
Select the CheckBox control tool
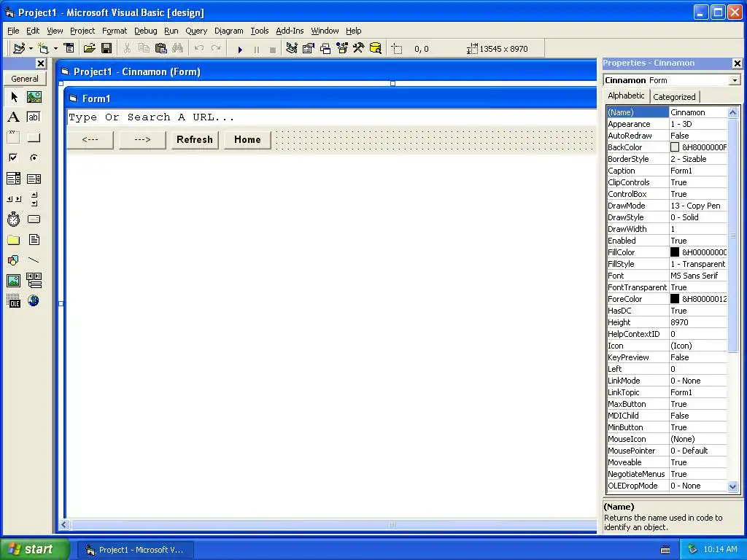click(x=14, y=157)
